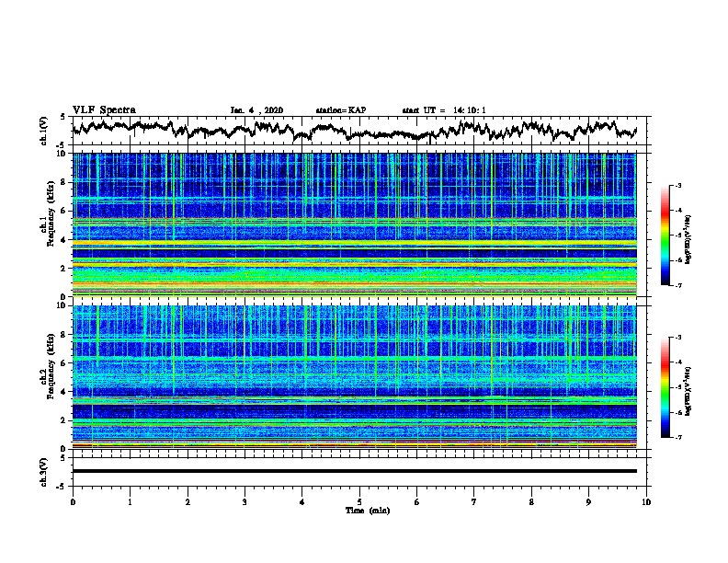This screenshot has height=563, width=728.
Task: Click the ch.2 frequency tick "4"
Action: click(x=63, y=392)
